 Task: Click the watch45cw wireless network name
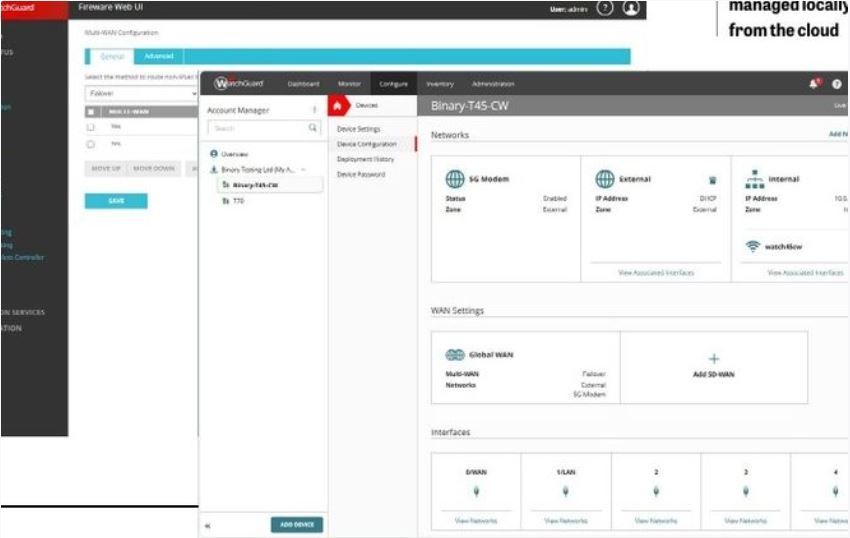pyautogui.click(x=783, y=247)
